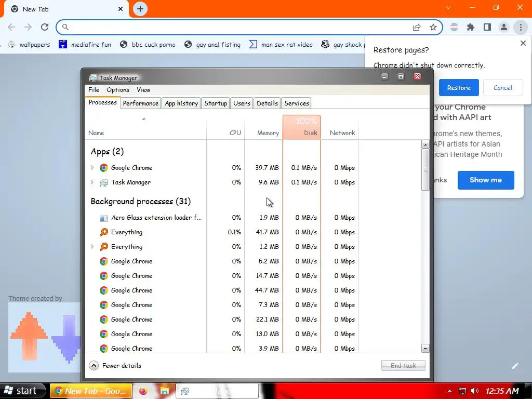Click the customize Chrome pencil icon
532x399 pixels.
[515, 365]
